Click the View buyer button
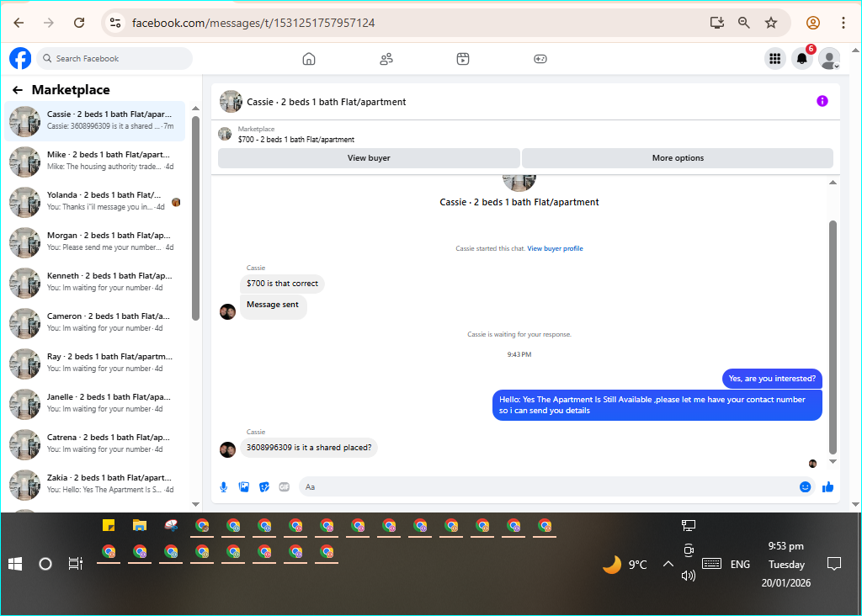862x616 pixels. click(x=369, y=158)
